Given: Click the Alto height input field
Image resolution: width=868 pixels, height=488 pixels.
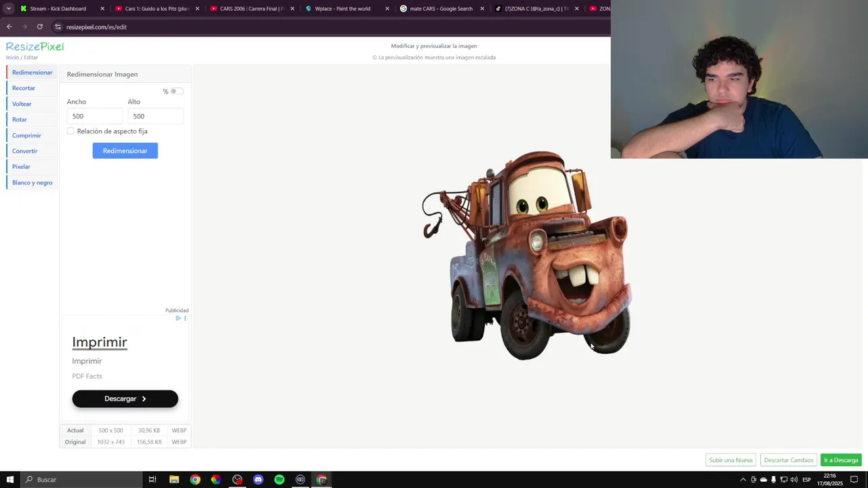Looking at the screenshot, I should (x=155, y=116).
